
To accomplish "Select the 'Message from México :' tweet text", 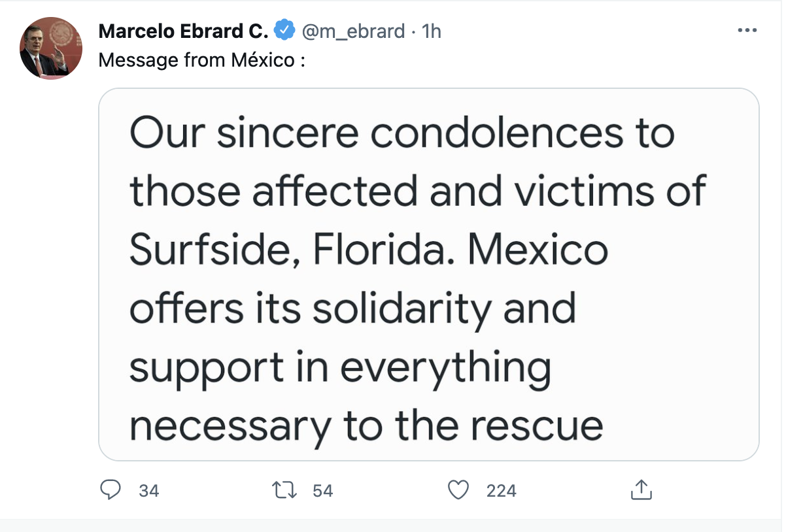I will 202,61.
